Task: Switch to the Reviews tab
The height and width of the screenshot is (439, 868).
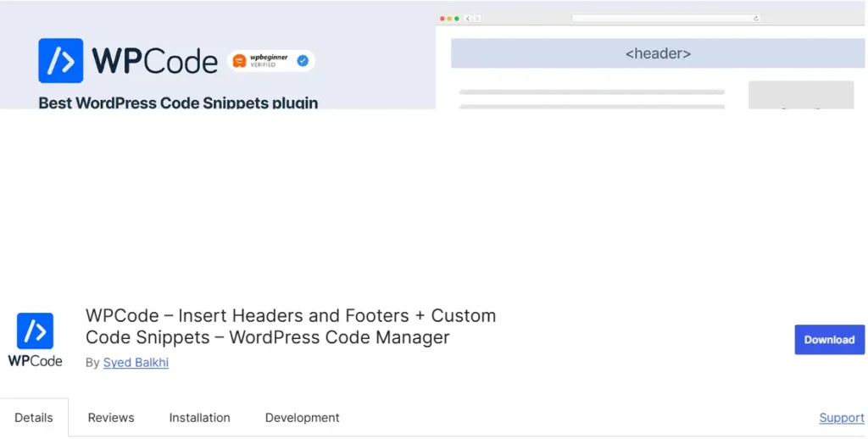Action: (111, 418)
